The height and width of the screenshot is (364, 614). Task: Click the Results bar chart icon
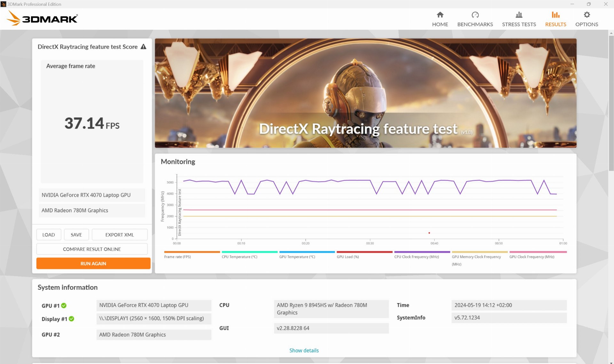point(555,15)
